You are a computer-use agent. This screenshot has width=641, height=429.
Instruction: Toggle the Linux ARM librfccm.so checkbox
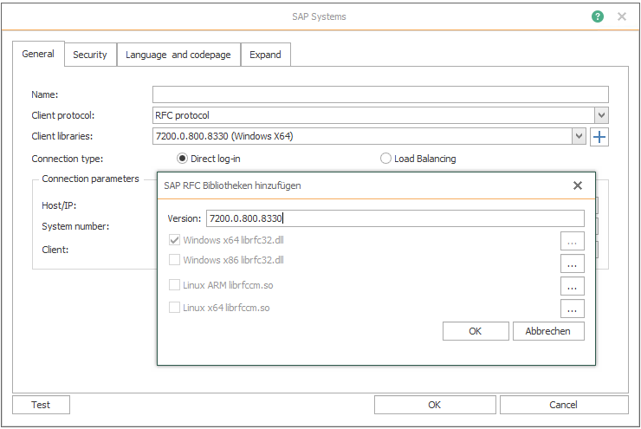[175, 285]
